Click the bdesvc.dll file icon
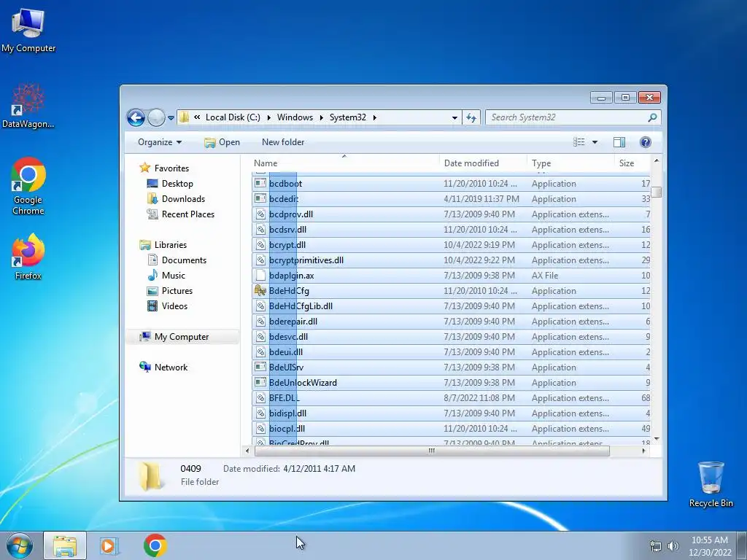 point(260,337)
